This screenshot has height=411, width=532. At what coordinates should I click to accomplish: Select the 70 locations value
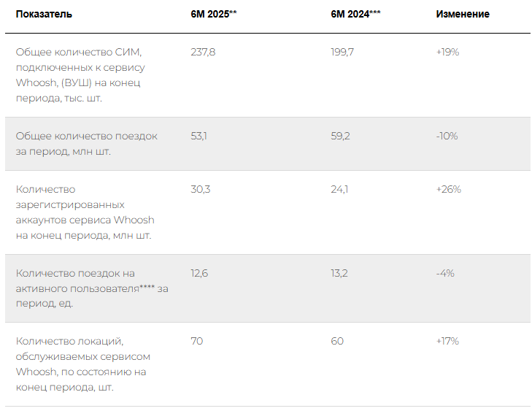coord(197,341)
